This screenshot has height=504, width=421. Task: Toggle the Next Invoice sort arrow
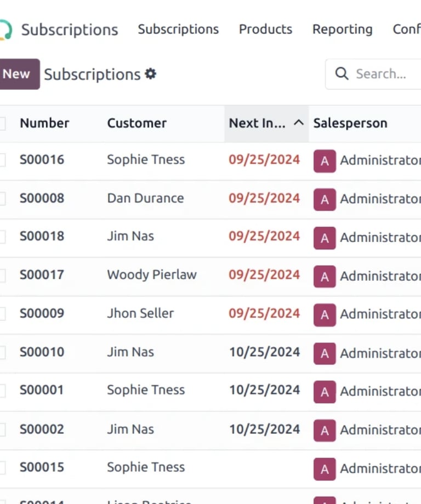click(299, 123)
